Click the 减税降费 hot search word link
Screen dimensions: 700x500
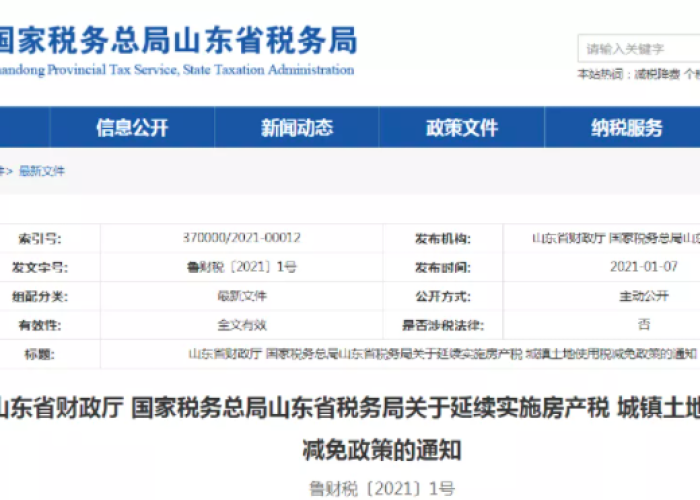tap(657, 74)
